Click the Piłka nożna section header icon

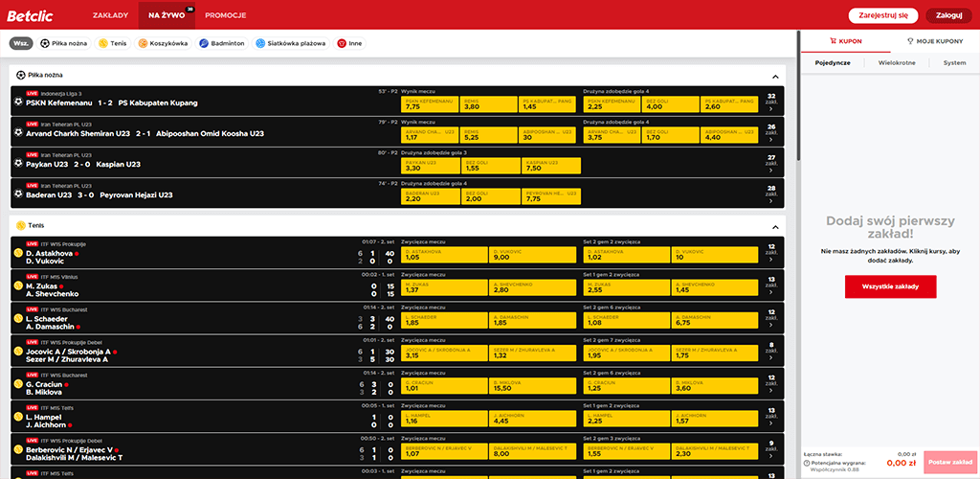(x=21, y=75)
